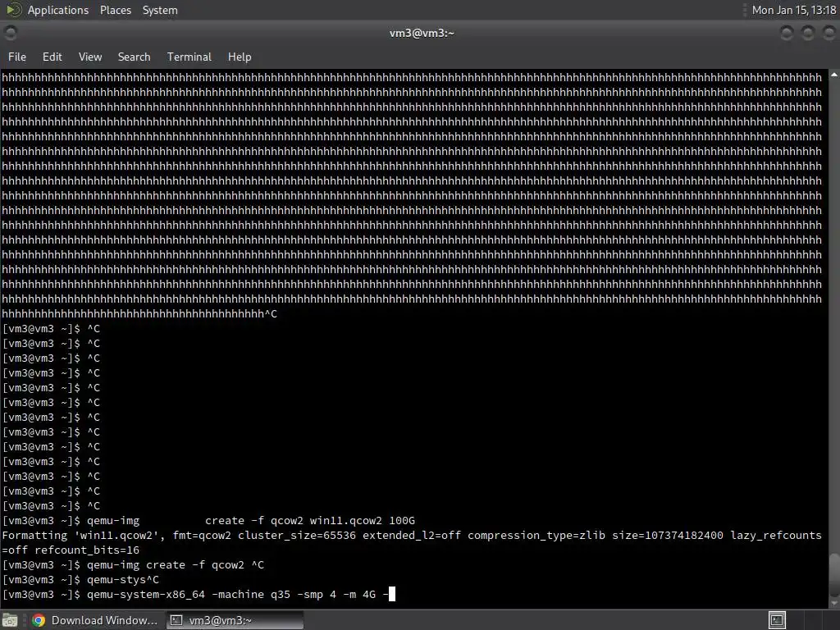Open the View menu
The image size is (840, 630).
point(90,57)
